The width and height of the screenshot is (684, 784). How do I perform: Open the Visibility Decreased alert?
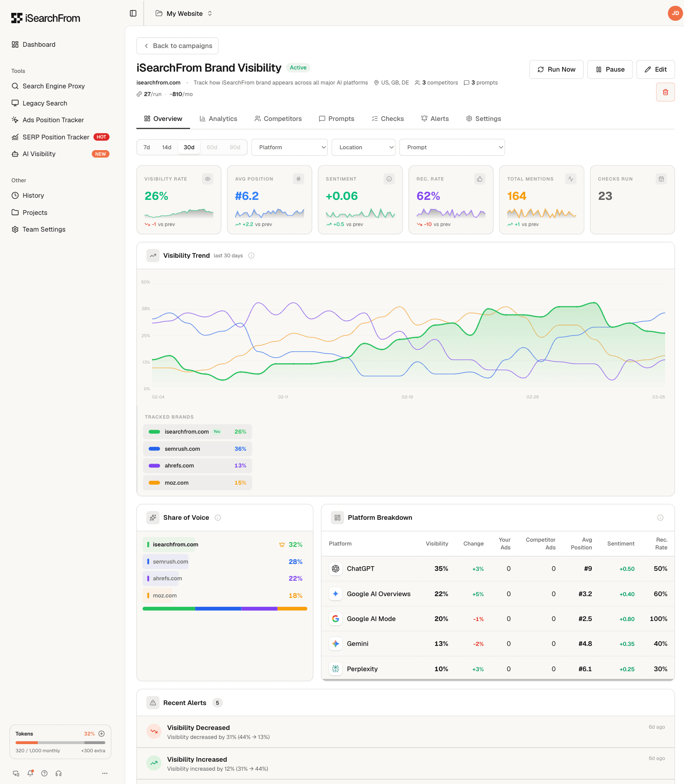tap(406, 732)
